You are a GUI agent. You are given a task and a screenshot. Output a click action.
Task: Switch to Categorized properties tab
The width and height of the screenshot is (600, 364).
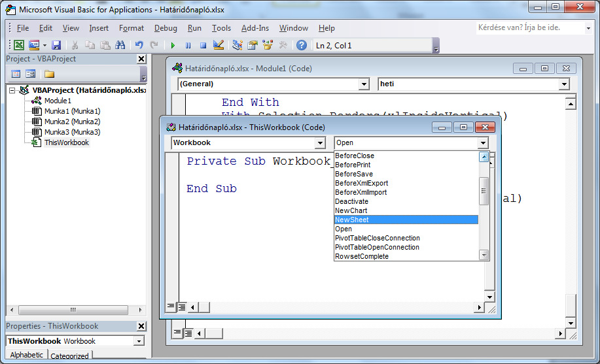[69, 356]
